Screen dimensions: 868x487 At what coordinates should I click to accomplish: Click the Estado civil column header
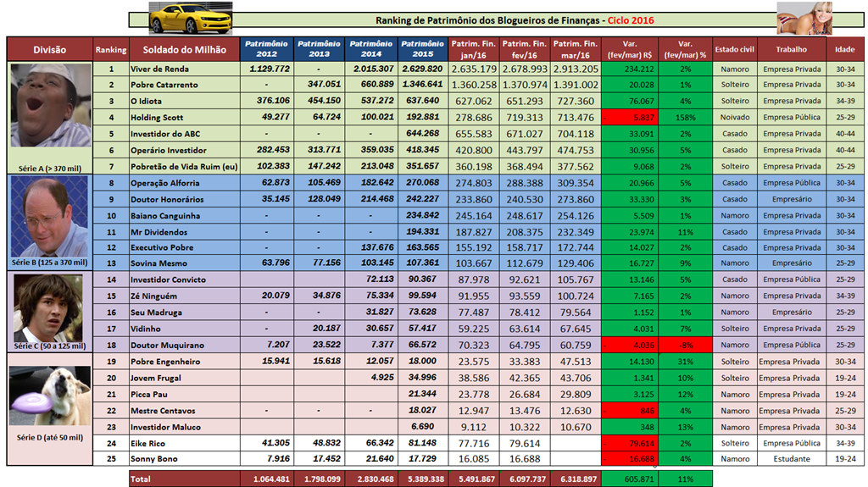tap(734, 49)
